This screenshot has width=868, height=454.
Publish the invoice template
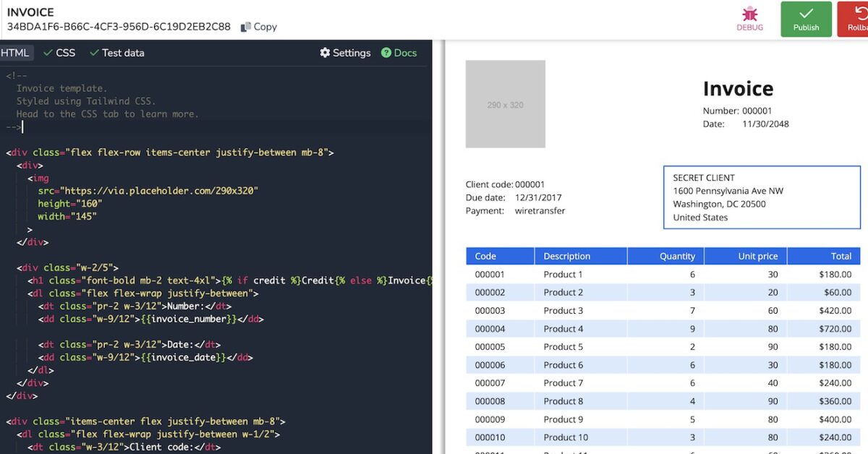point(805,20)
